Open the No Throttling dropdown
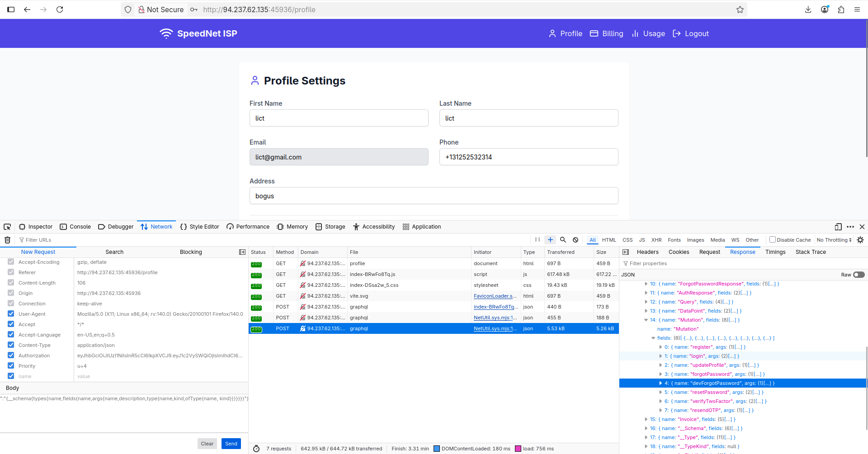 pos(834,240)
